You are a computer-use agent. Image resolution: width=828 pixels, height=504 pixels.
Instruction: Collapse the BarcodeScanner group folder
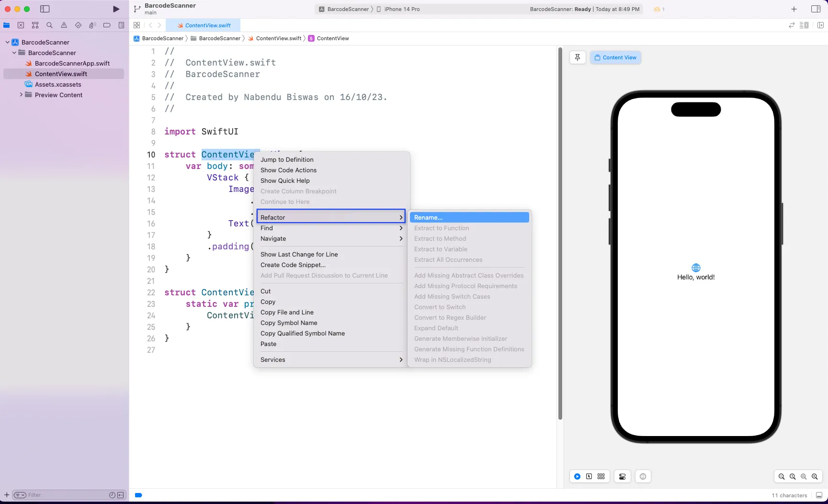click(x=14, y=53)
